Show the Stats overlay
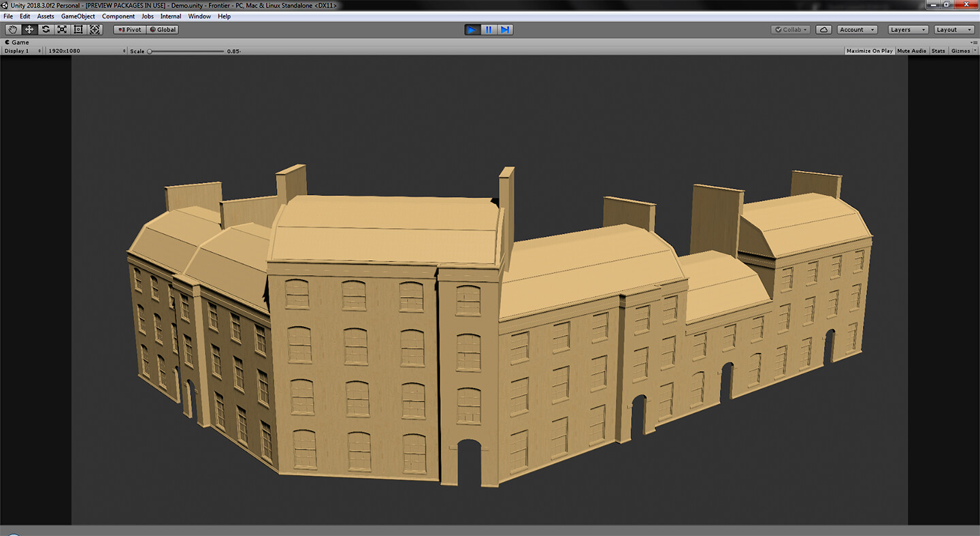The width and height of the screenshot is (980, 536). (x=938, y=50)
